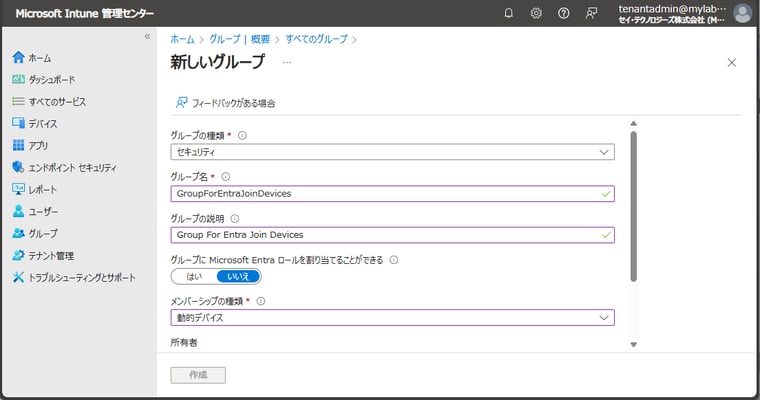The width and height of the screenshot is (760, 400).
Task: Open the グループの種類 セキュリティ dropdown
Action: pos(393,152)
